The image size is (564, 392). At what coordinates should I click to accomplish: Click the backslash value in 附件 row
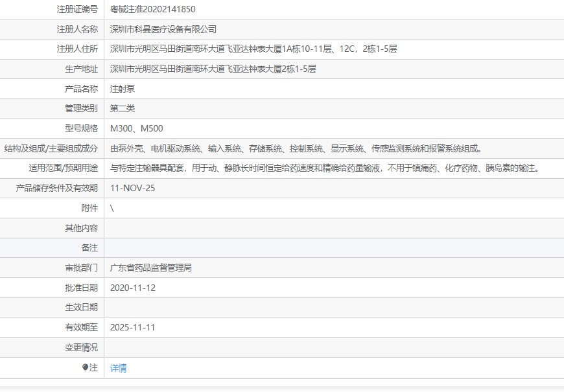[x=112, y=208]
